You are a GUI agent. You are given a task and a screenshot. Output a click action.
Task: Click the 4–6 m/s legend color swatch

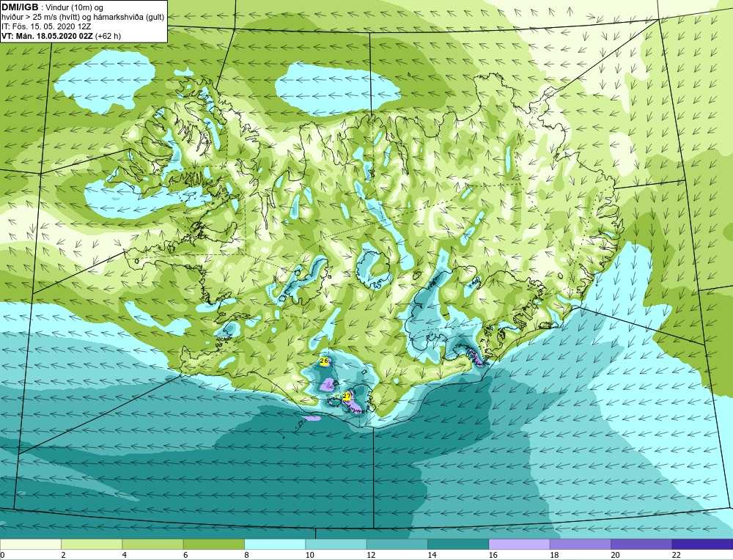[x=153, y=544]
